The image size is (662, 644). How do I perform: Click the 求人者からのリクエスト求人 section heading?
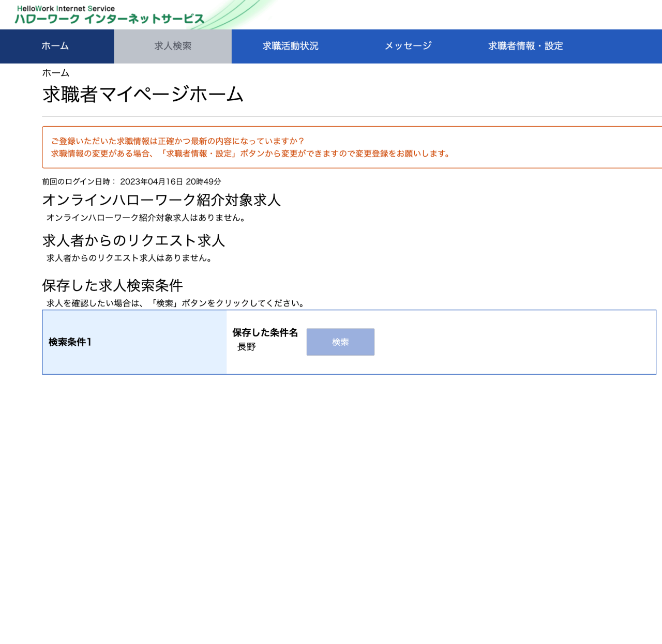pos(133,240)
